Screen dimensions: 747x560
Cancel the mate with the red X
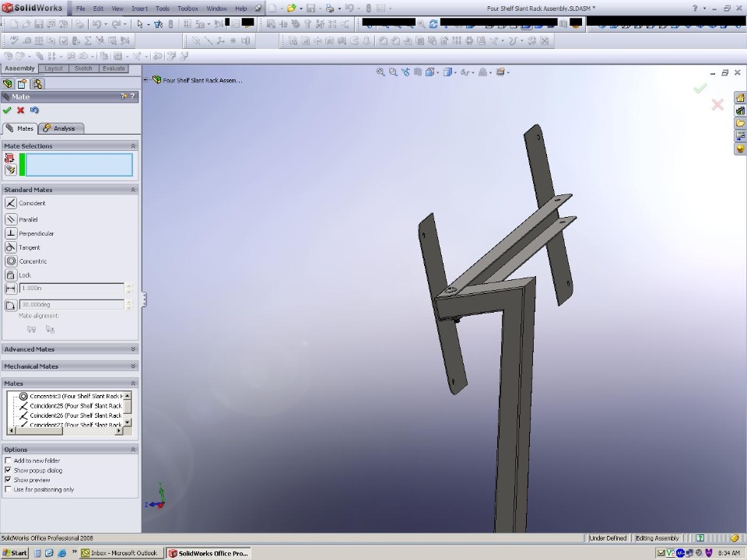[21, 110]
